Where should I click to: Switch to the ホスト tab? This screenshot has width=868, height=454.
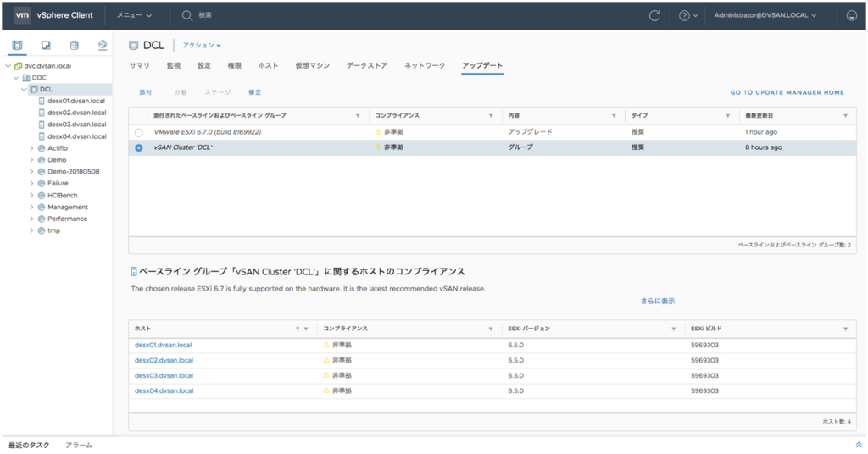[x=268, y=65]
